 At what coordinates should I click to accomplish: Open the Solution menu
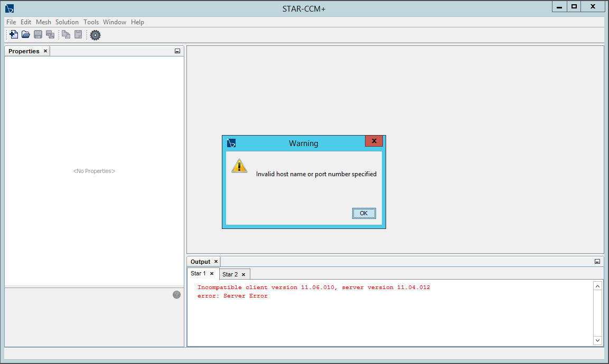(67, 22)
